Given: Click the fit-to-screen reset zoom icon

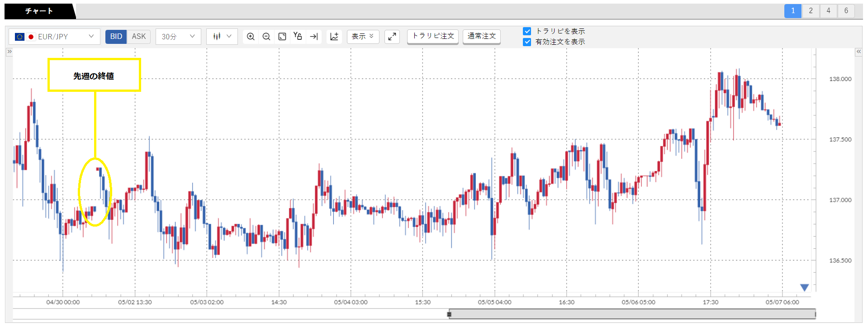Looking at the screenshot, I should pos(282,37).
